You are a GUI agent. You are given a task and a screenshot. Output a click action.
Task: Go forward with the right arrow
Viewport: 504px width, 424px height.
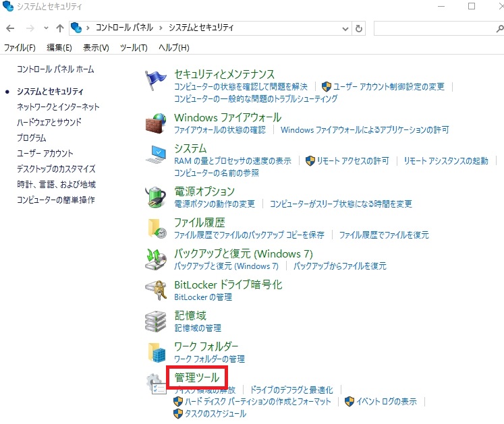click(x=30, y=28)
